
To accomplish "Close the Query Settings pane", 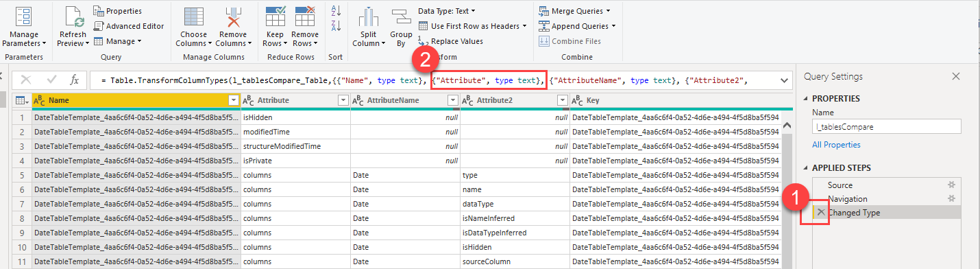I will tap(956, 76).
